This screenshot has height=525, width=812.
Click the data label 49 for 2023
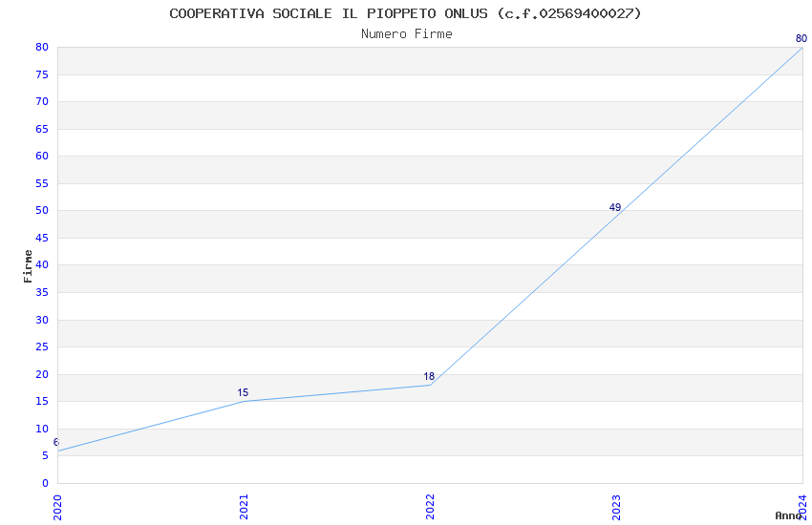(614, 207)
